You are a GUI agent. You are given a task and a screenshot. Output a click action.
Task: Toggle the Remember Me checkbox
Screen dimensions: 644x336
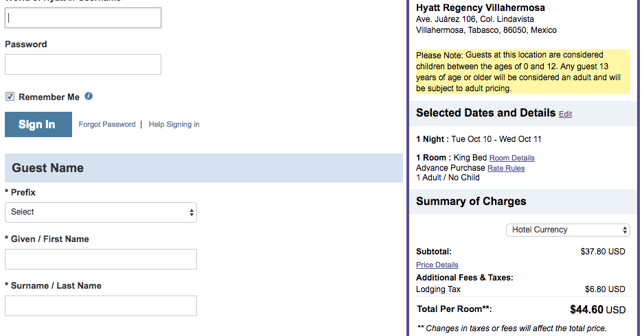point(10,97)
